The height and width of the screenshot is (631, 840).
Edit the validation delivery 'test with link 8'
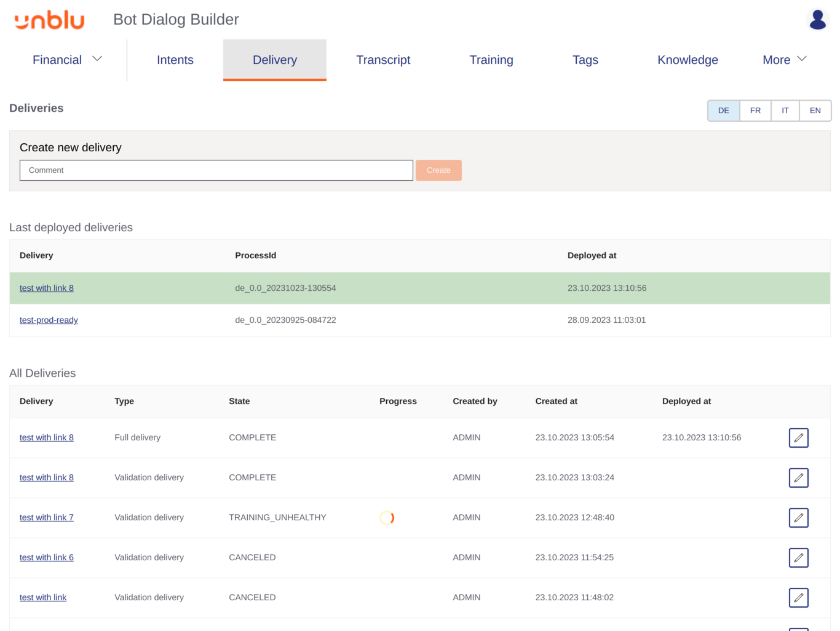798,477
